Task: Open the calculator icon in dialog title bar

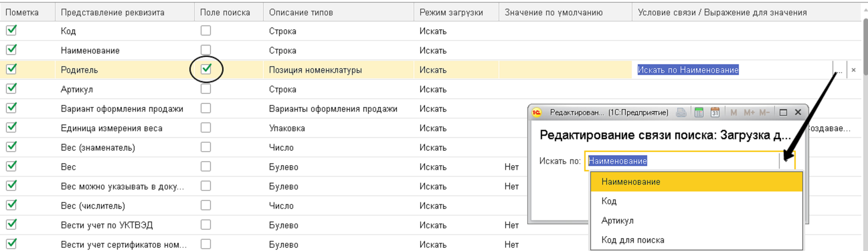Action: [x=699, y=113]
